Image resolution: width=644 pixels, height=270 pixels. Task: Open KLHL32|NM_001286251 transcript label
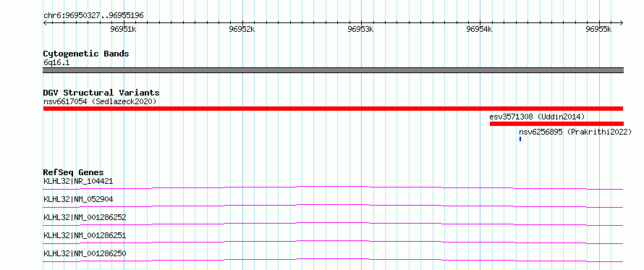pyautogui.click(x=85, y=235)
